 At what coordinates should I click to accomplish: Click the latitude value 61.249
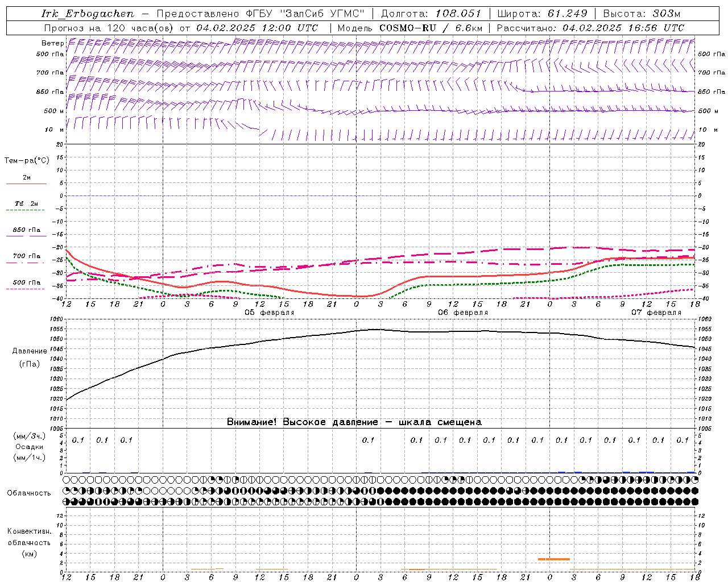[568, 14]
